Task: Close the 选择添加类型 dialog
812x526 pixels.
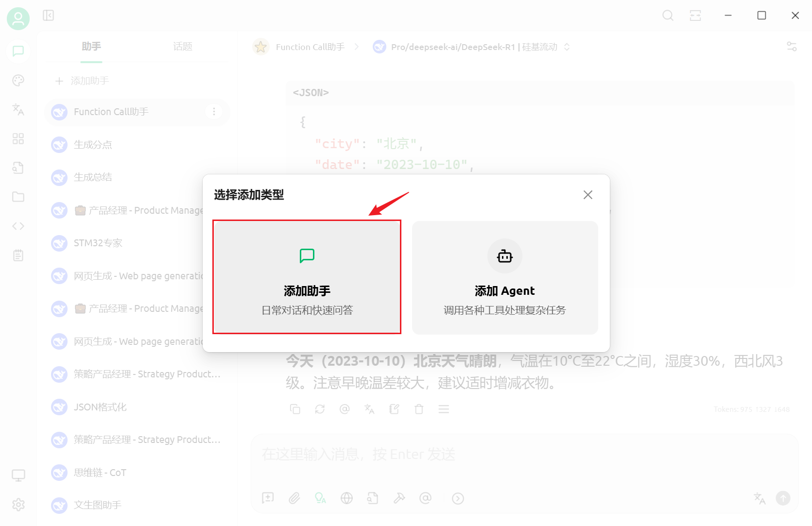Action: coord(588,195)
